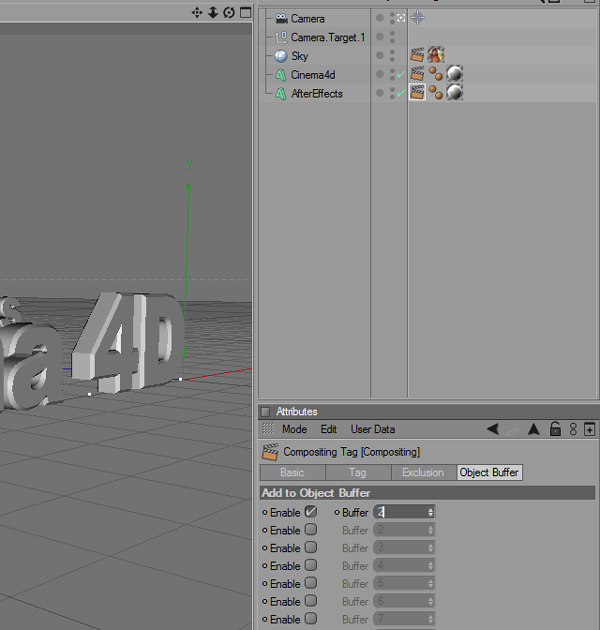Toggle Sky visibility dots
The image size is (600, 630).
[392, 55]
